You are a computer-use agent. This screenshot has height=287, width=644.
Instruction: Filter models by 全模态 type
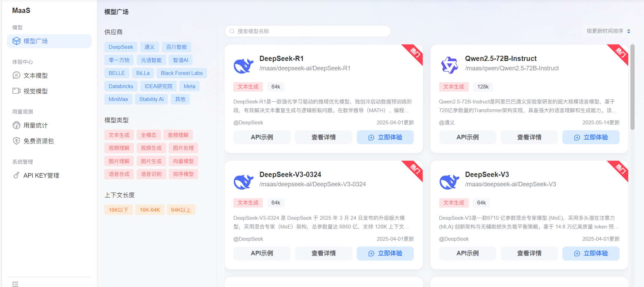[149, 135]
